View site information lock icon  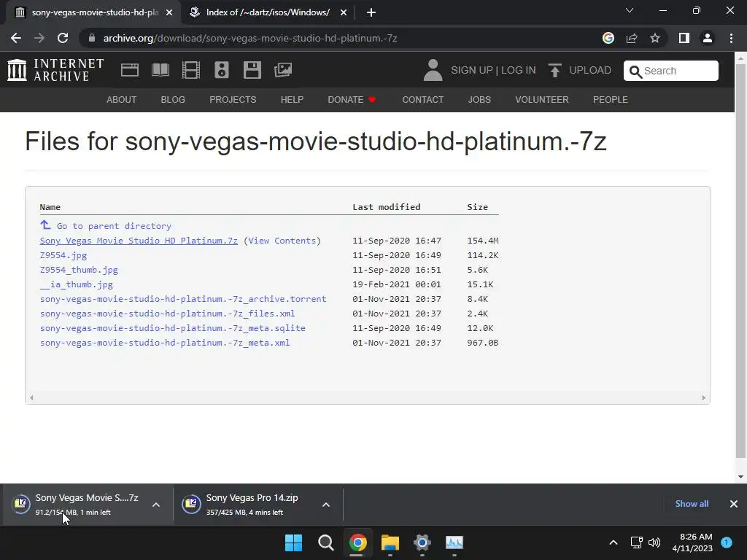point(92,38)
